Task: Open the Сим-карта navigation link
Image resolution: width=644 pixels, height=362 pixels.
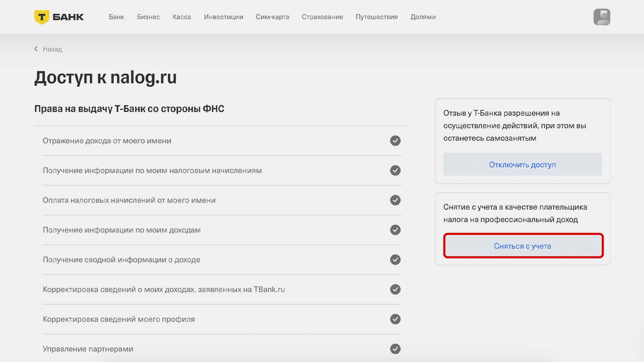Action: (272, 17)
